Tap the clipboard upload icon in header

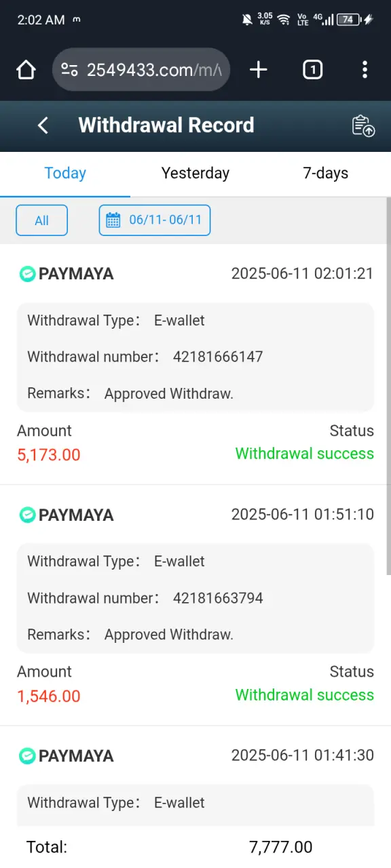363,126
